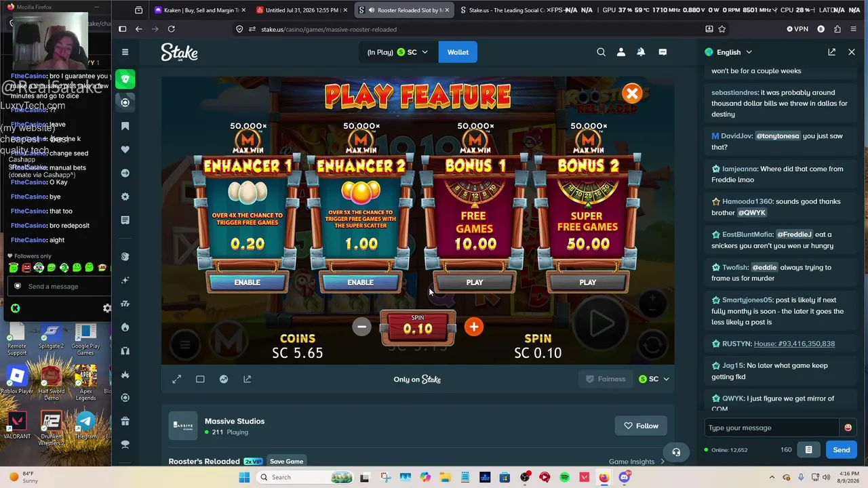Open the weather widget showing 84°F
868x488 pixels.
(x=23, y=477)
